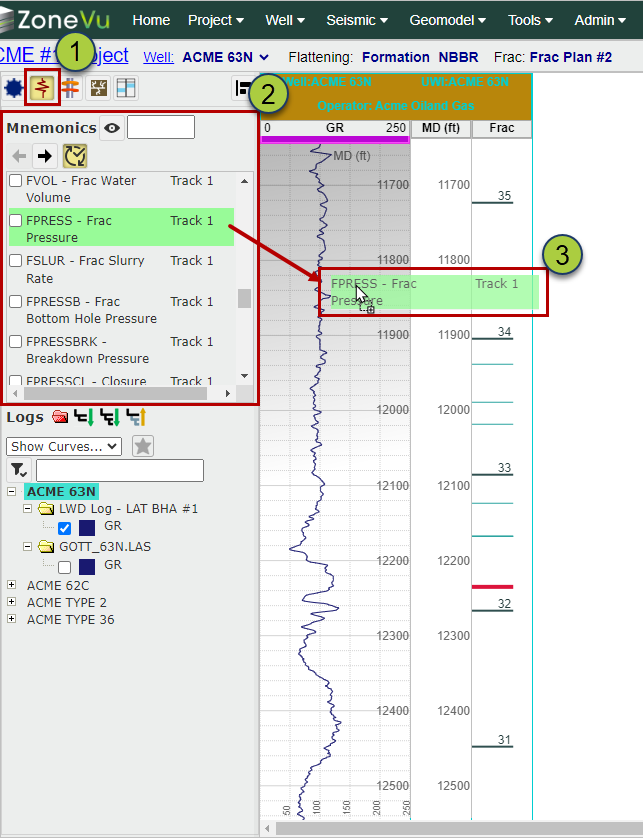Click the Logs filter text input field
This screenshot has height=838, width=643.
120,470
